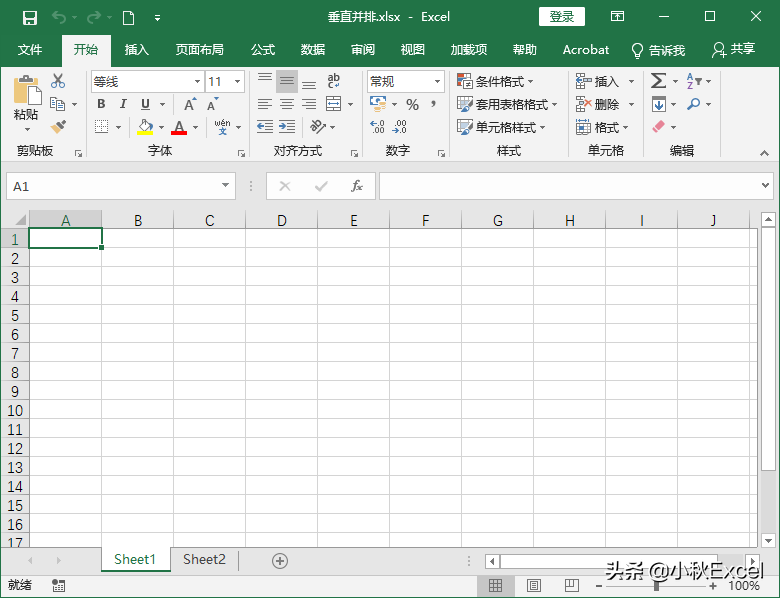Switch to the 页面布局 tab
Image resolution: width=780 pixels, height=598 pixels.
click(x=199, y=50)
